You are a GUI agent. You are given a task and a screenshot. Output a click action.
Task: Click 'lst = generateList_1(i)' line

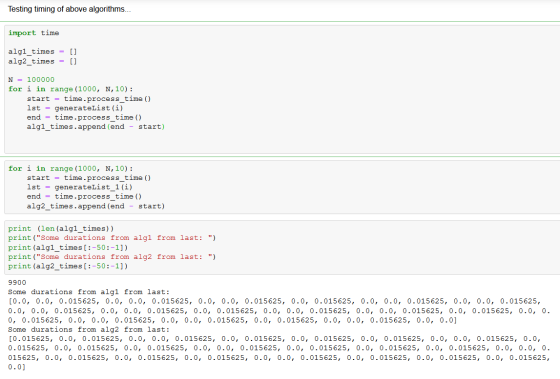coord(80,187)
